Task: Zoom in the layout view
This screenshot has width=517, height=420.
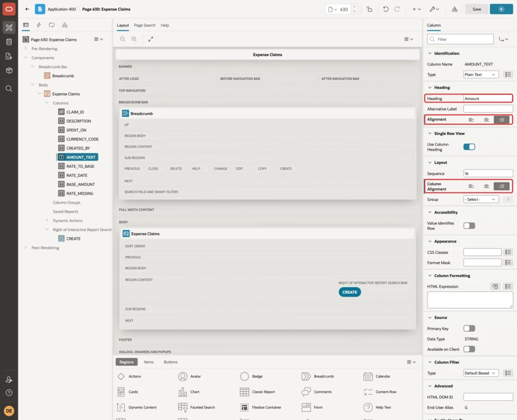Action: pyautogui.click(x=134, y=39)
